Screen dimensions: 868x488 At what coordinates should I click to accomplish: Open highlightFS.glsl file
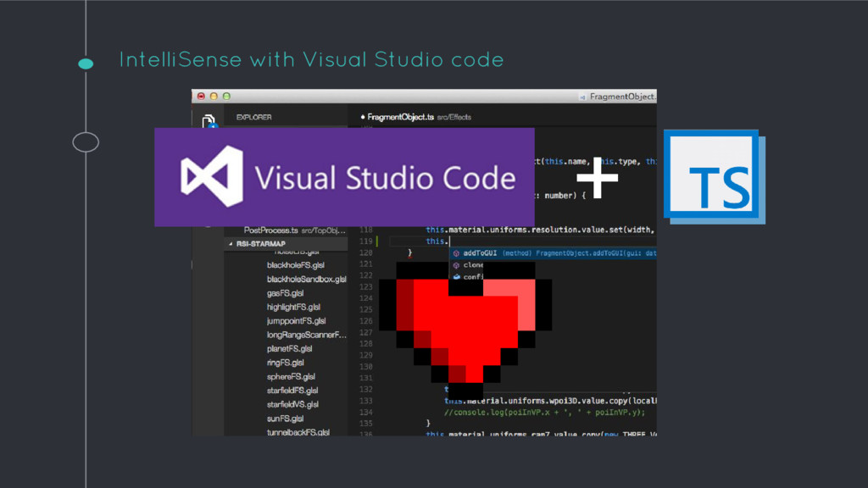pos(293,307)
